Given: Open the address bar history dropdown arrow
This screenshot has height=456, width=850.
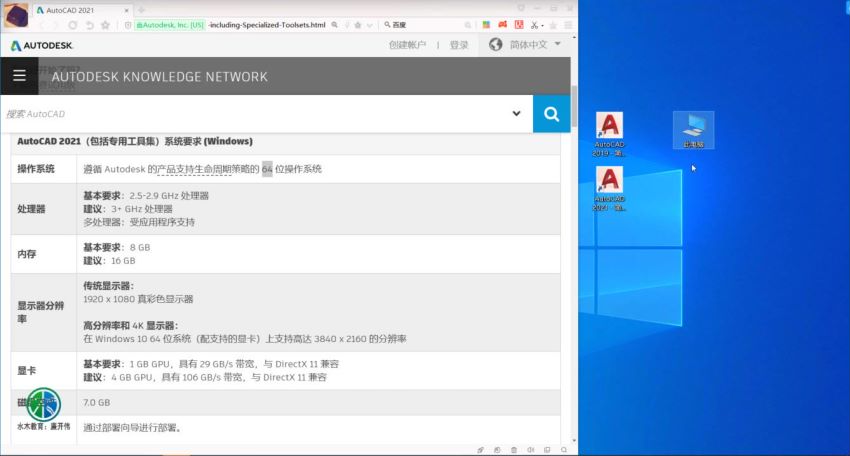Looking at the screenshot, I should [370, 25].
